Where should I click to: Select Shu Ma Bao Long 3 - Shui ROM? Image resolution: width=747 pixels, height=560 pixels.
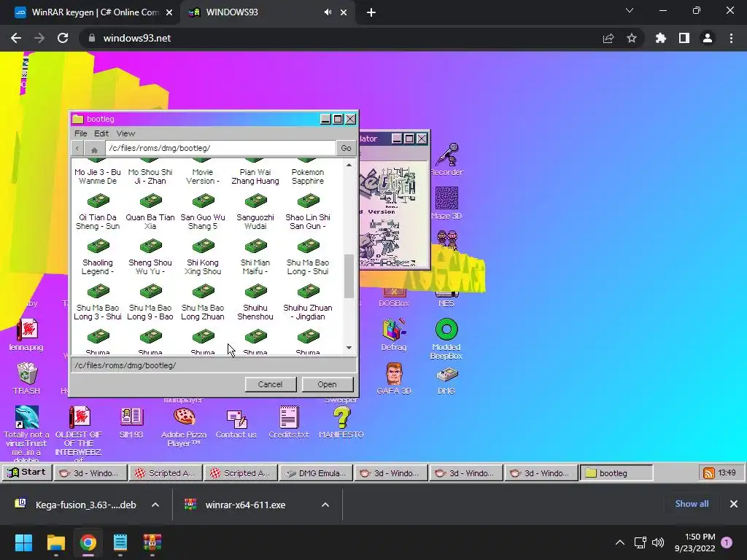point(98,302)
